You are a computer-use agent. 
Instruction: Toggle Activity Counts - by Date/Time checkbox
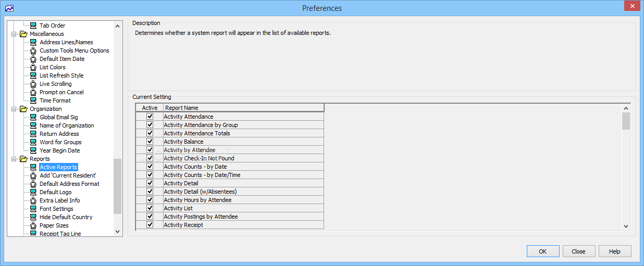150,175
